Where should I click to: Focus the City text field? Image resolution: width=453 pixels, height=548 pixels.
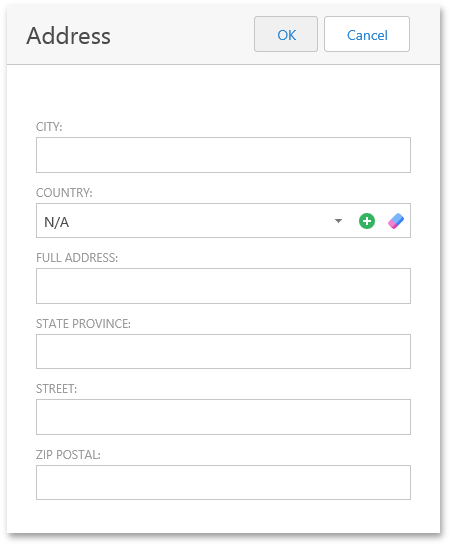click(223, 155)
